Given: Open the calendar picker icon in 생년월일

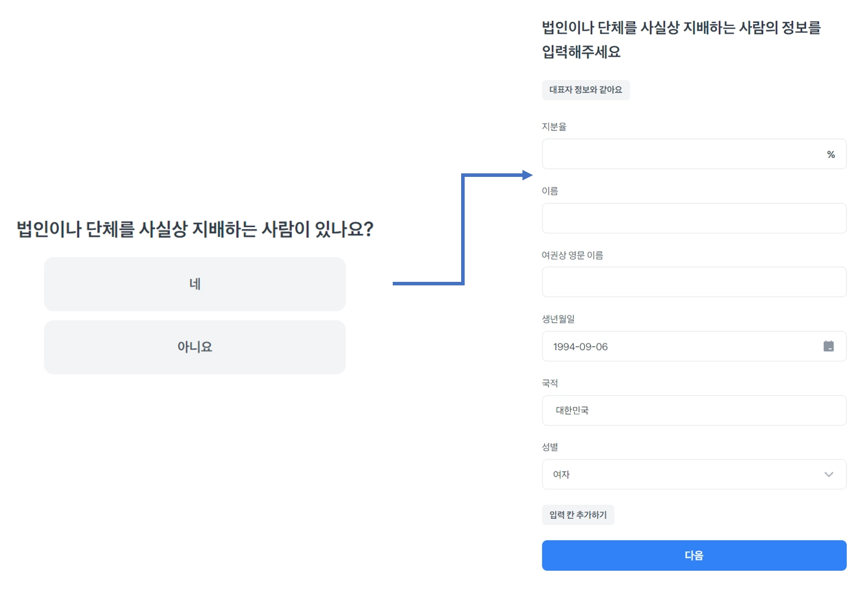Looking at the screenshot, I should 828,346.
